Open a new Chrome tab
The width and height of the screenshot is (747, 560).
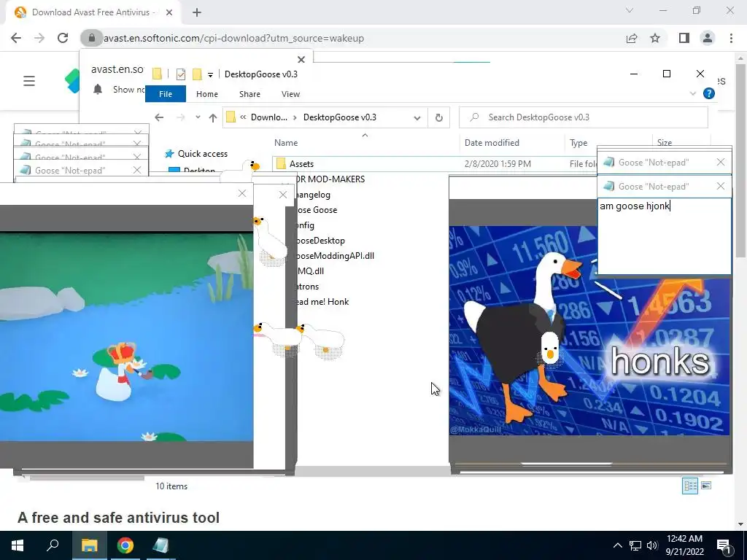click(x=197, y=12)
